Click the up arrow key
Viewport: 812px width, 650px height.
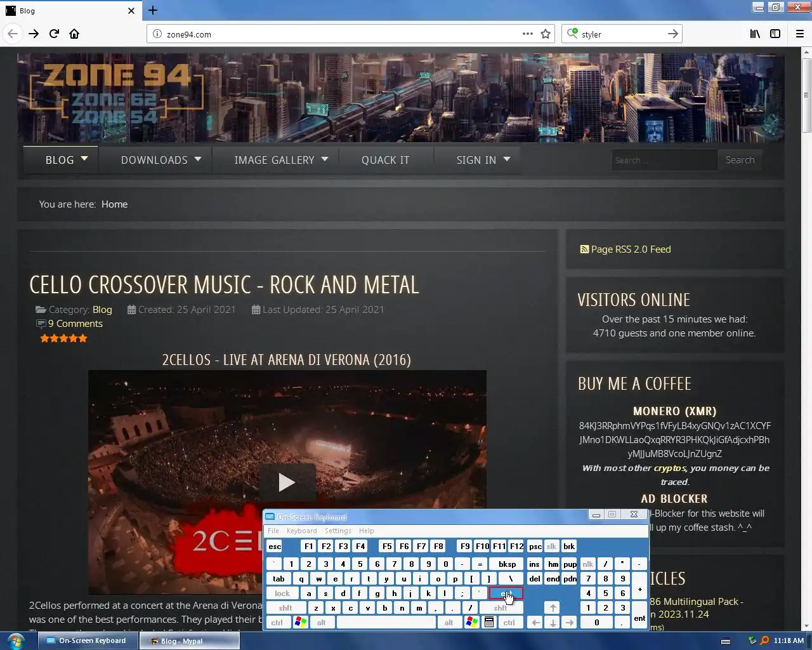pos(553,607)
